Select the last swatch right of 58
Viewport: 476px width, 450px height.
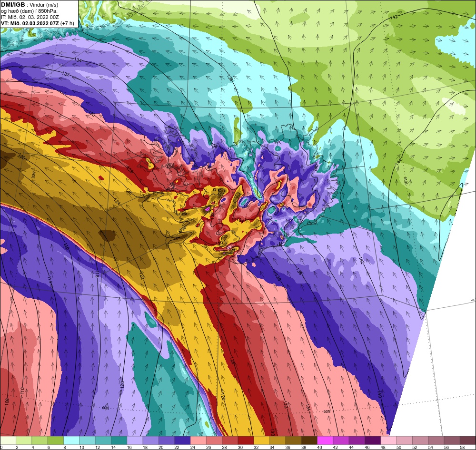(467, 440)
